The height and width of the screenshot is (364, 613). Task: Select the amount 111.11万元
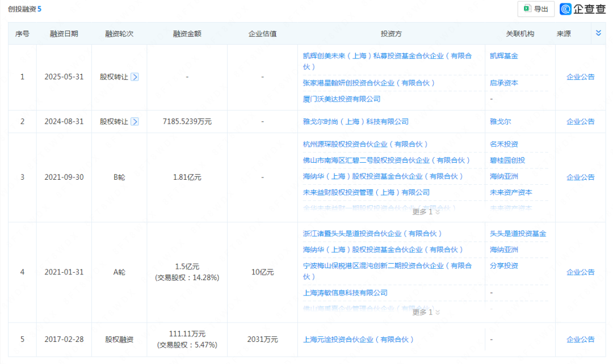(187, 334)
